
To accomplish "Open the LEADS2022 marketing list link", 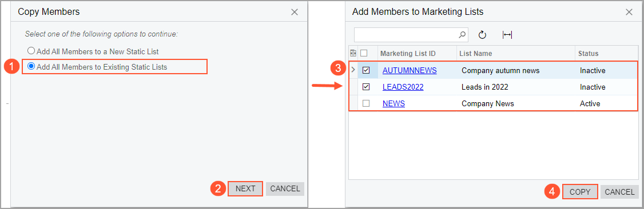I will point(403,87).
